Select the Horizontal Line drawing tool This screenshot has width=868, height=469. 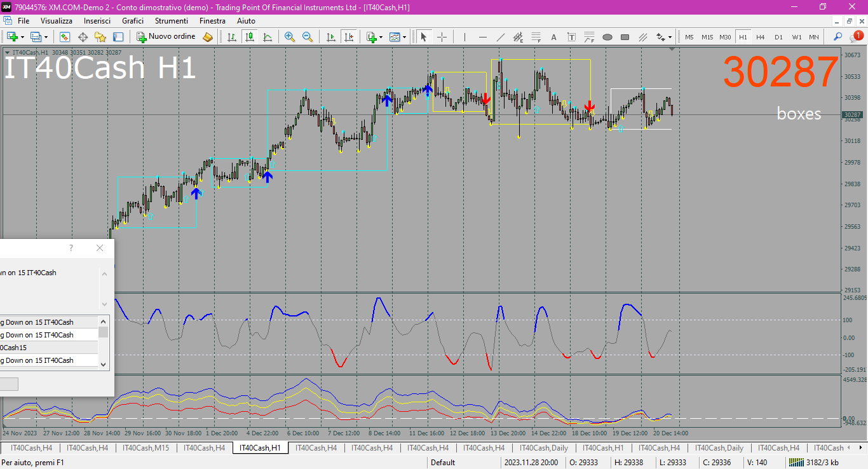pos(482,37)
